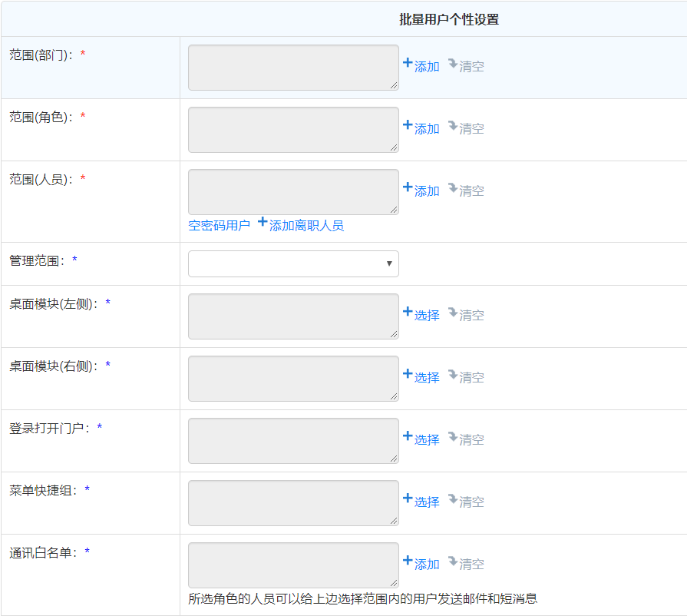Click the 选择 plus icon for 桌面模块(左侧)
Viewport: 687px width, 616px height.
(408, 312)
